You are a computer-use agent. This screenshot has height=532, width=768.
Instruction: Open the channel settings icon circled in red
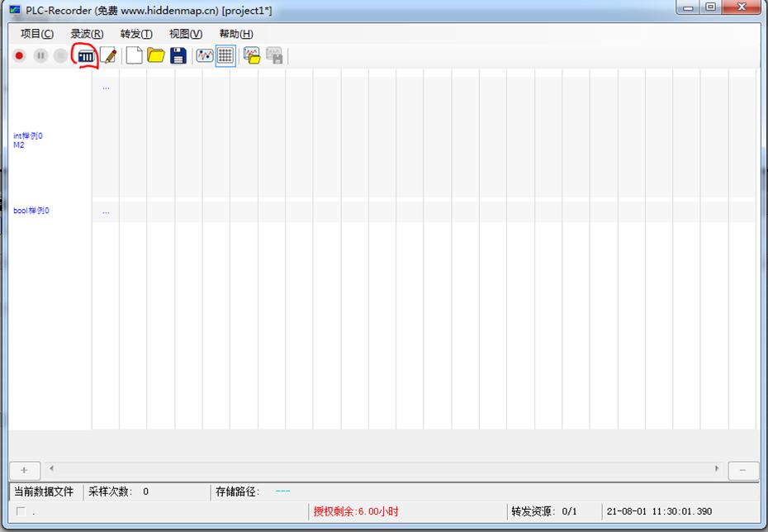(86, 55)
